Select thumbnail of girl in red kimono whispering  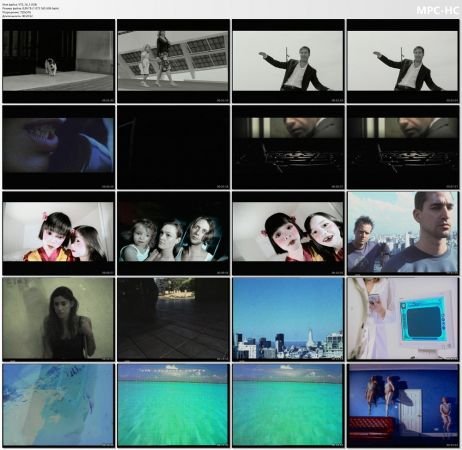pos(58,233)
